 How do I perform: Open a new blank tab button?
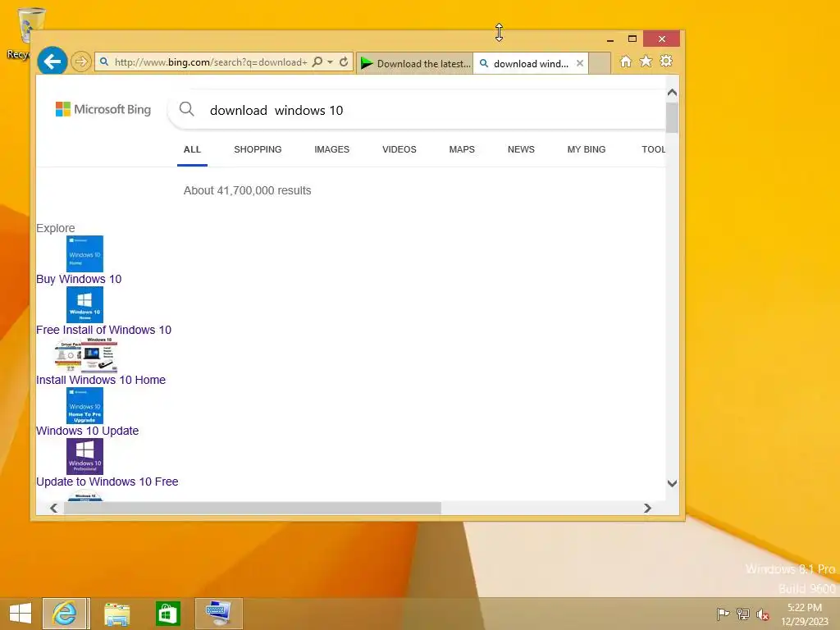point(600,63)
